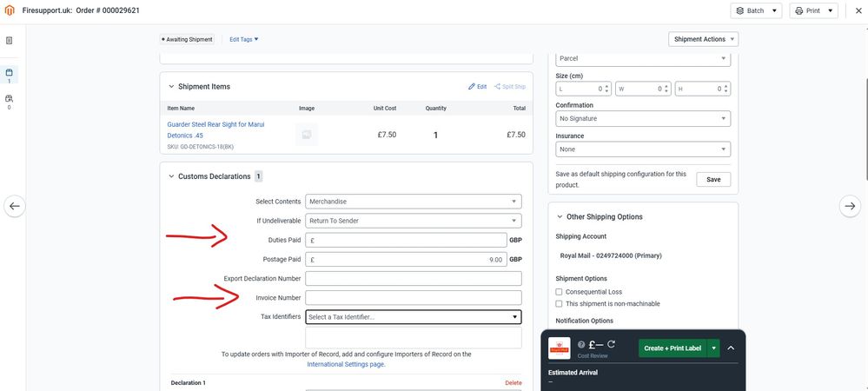
Task: Delete Declaration 1
Action: (x=514, y=382)
